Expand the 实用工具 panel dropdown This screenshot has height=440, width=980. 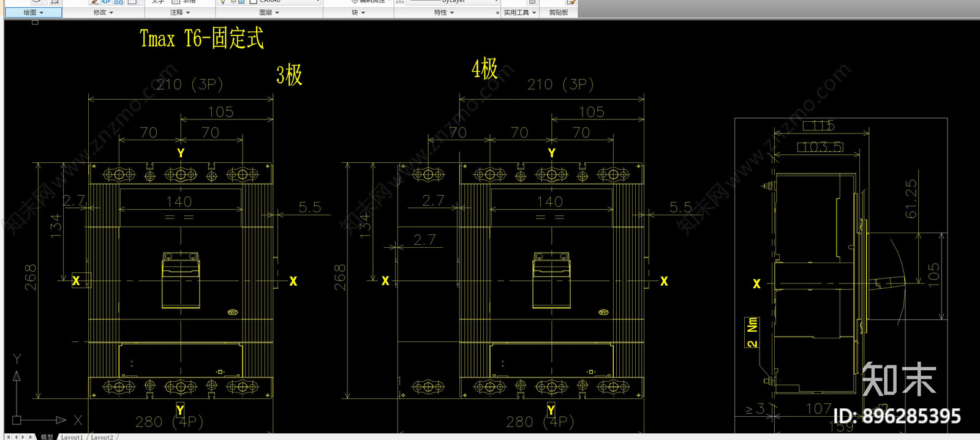tap(520, 12)
